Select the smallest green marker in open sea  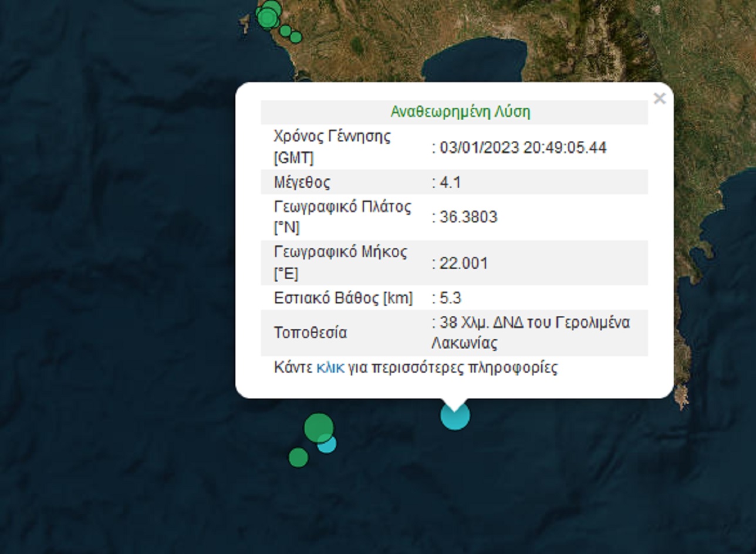298,457
